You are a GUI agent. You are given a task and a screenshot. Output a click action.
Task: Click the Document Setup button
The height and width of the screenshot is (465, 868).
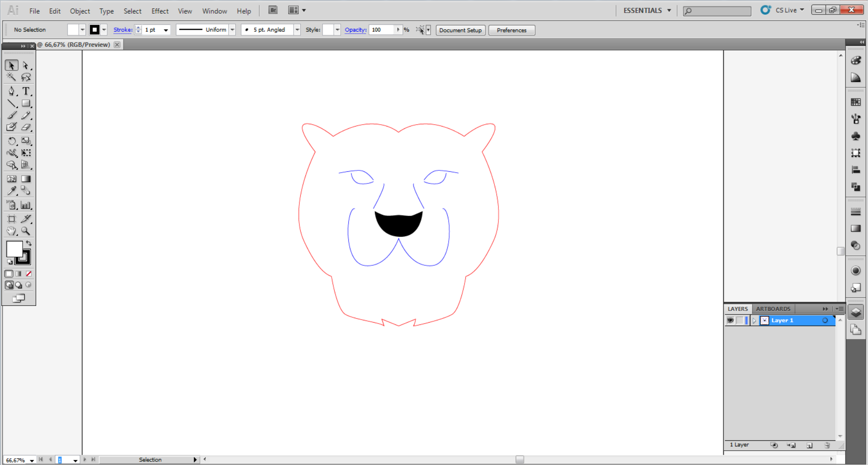pyautogui.click(x=460, y=30)
